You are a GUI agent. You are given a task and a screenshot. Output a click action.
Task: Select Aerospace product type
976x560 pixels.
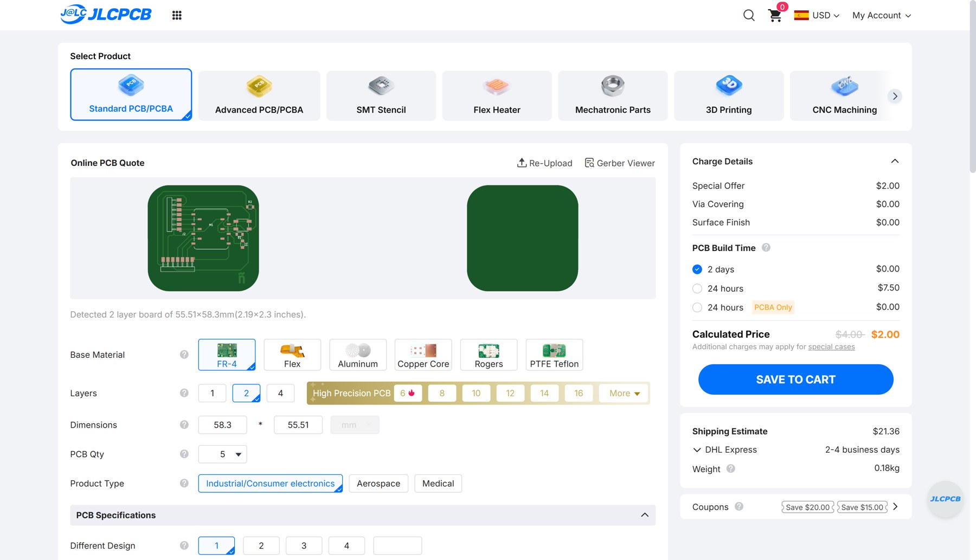[378, 484]
